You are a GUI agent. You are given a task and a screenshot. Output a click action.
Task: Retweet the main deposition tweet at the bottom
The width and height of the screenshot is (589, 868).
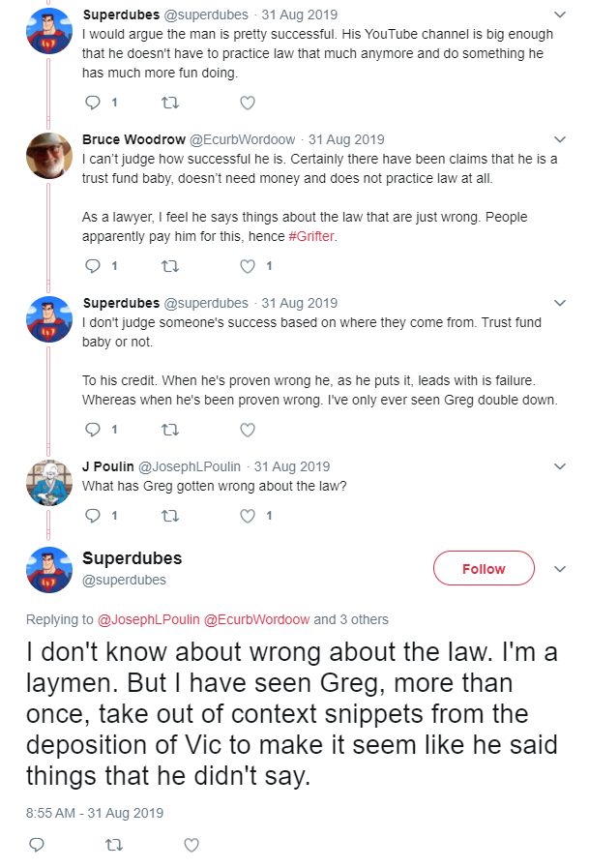point(114,845)
